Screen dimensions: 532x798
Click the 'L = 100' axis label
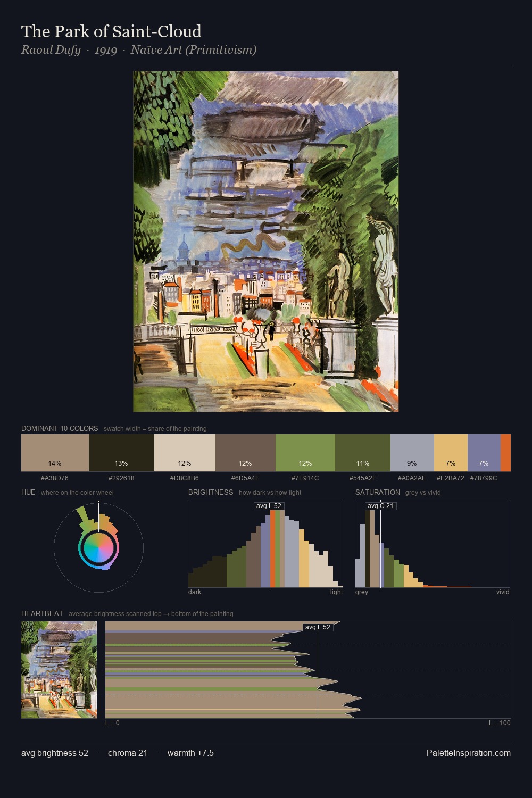(x=500, y=722)
